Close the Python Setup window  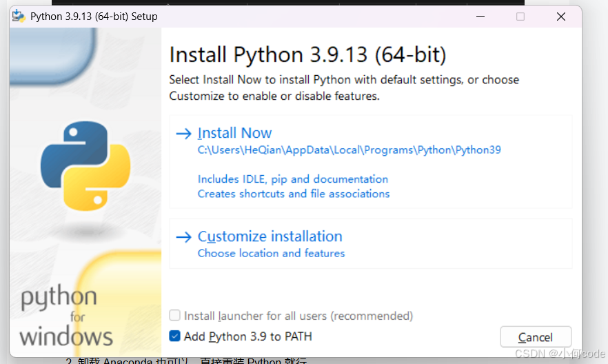coord(560,17)
